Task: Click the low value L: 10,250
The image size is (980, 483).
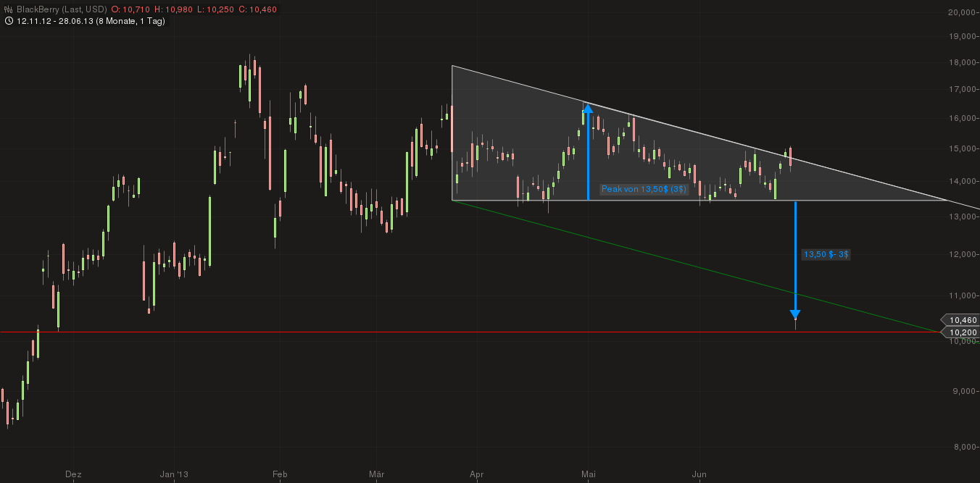Action: [x=215, y=9]
